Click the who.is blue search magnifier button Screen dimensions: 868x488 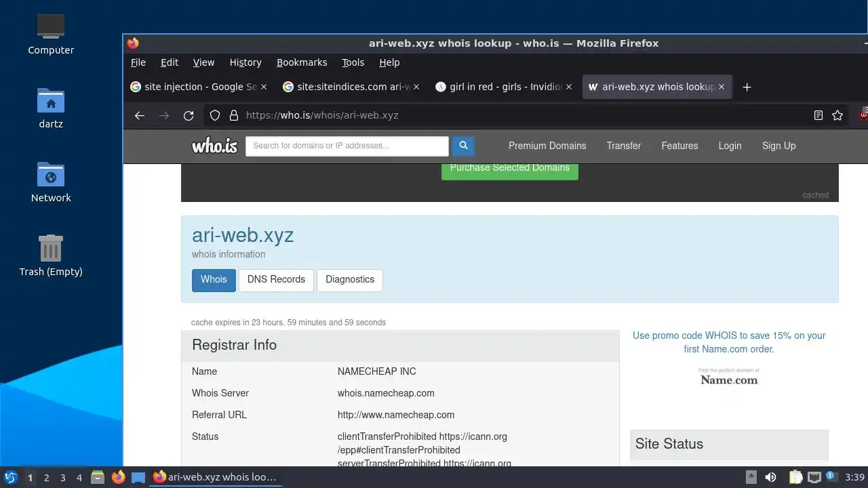[x=463, y=146]
